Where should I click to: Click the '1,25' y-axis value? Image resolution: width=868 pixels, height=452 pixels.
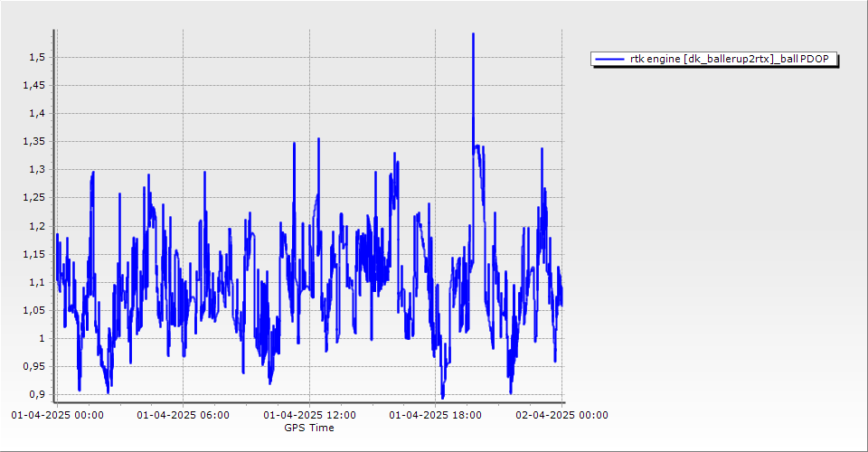(34, 197)
